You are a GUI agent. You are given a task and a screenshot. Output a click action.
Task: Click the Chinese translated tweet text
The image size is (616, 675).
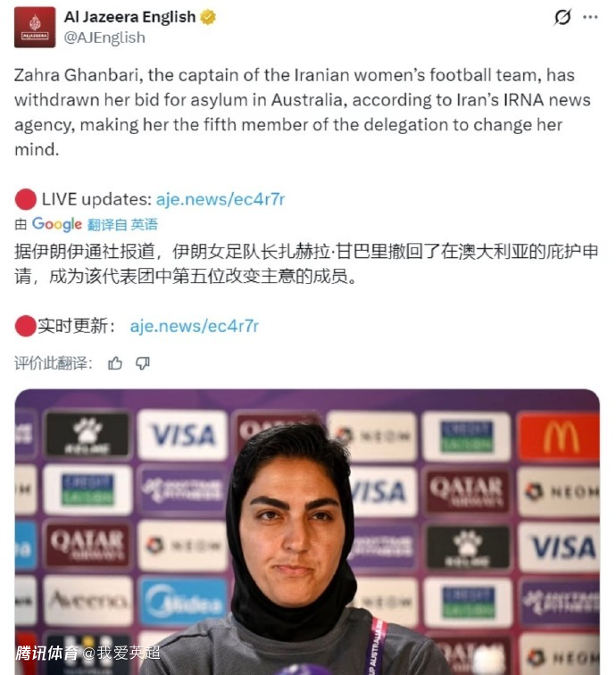pos(306,264)
